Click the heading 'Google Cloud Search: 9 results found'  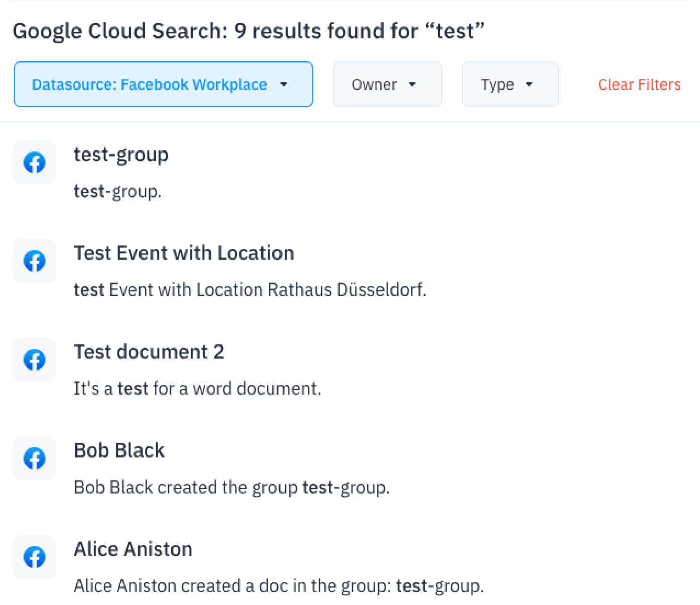pyautogui.click(x=248, y=31)
